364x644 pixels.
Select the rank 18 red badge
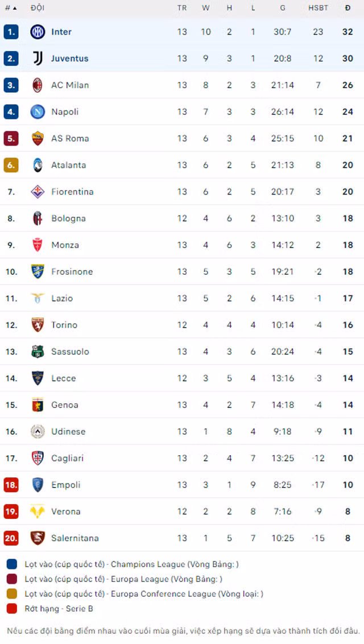click(11, 485)
